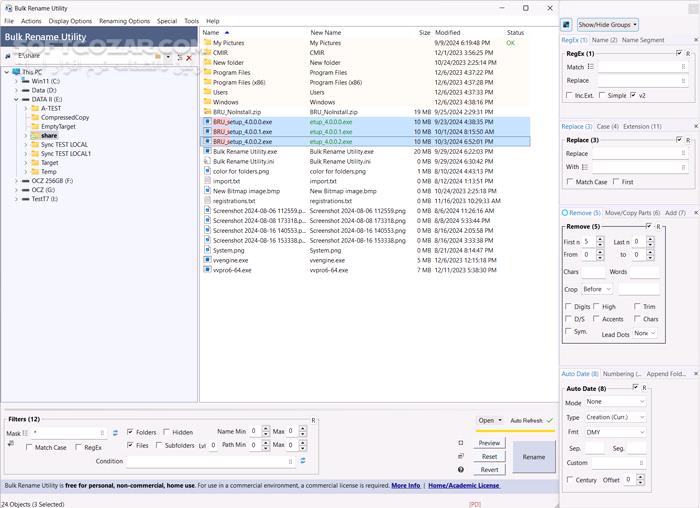Image resolution: width=700 pixels, height=508 pixels.
Task: Open the Auto Date Fmt DMY dropdown
Action: [x=615, y=432]
